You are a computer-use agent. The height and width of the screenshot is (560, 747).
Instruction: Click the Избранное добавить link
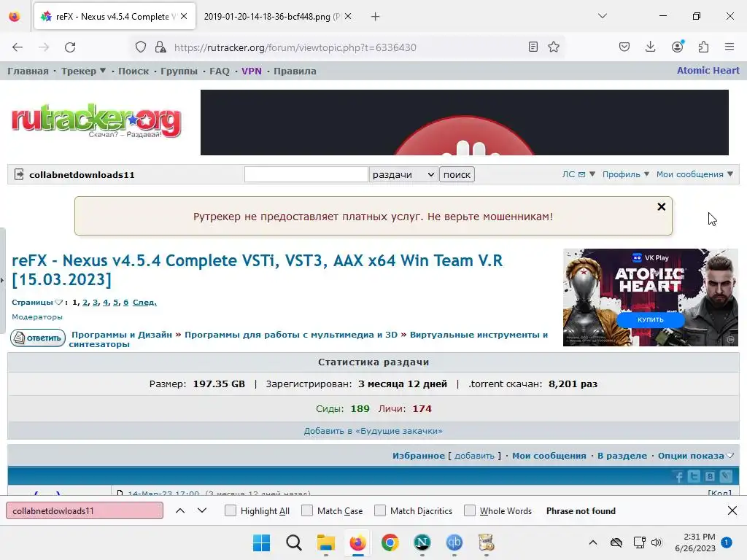(474, 456)
